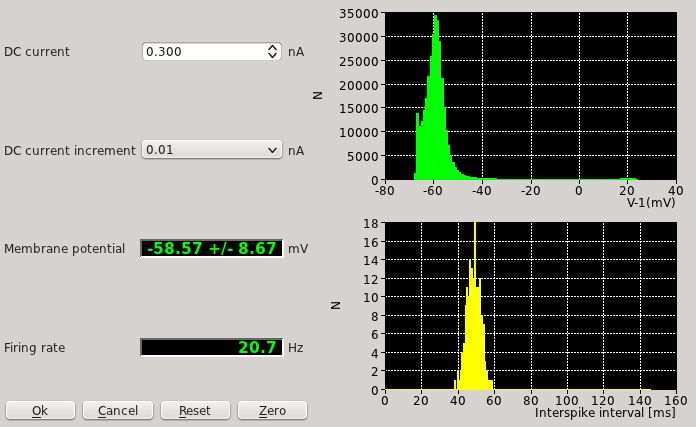The width and height of the screenshot is (696, 427).
Task: Click the Zero button
Action: (273, 411)
